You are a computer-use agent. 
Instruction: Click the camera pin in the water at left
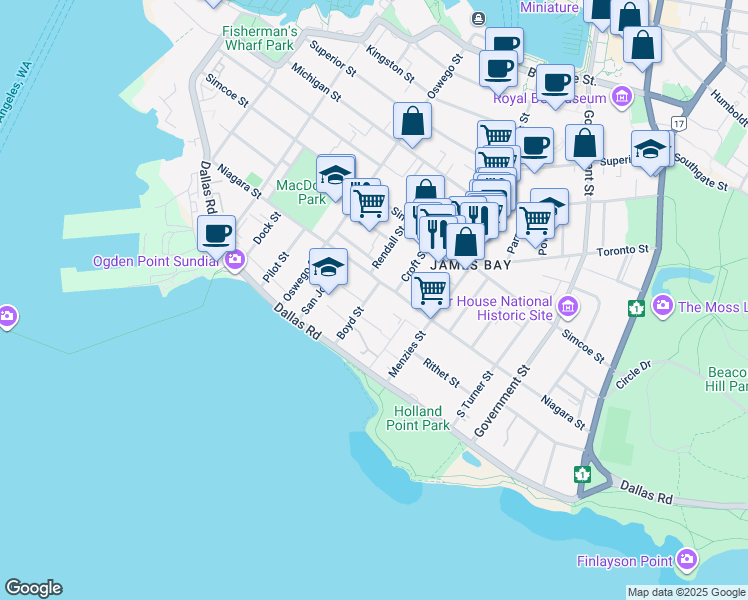coord(7,317)
